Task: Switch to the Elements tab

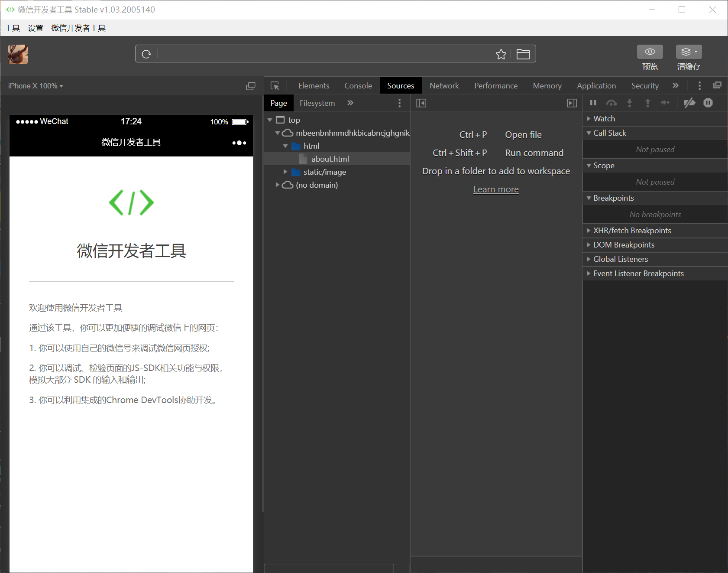Action: pos(314,86)
